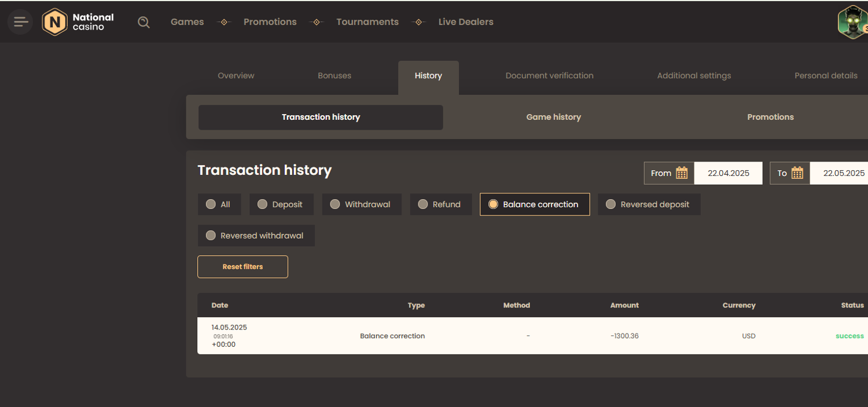Open search with the magnifier icon
The height and width of the screenshot is (407, 868).
pos(144,22)
